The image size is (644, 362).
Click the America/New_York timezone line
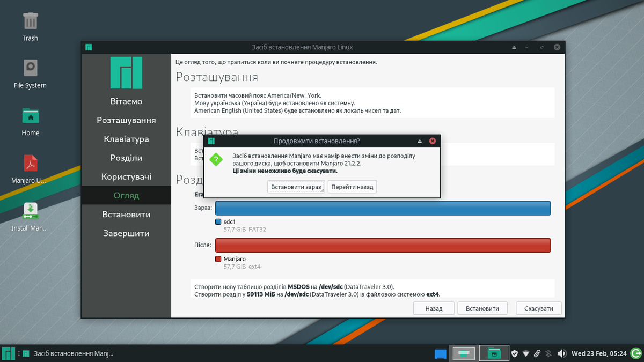click(x=258, y=95)
